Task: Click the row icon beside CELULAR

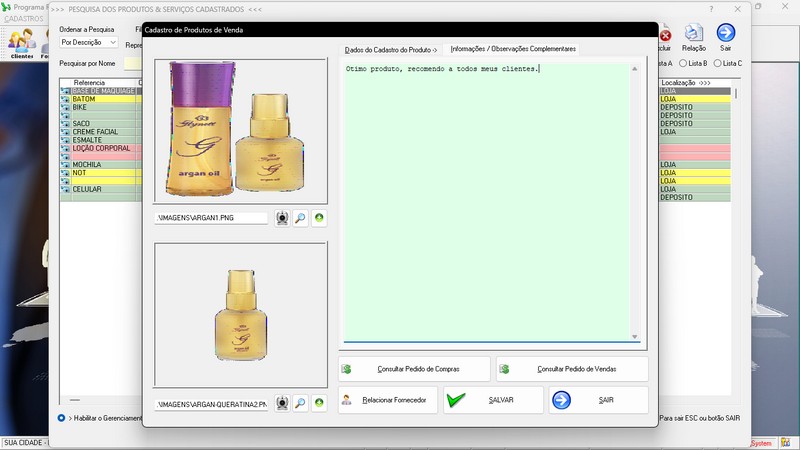Action: point(65,189)
